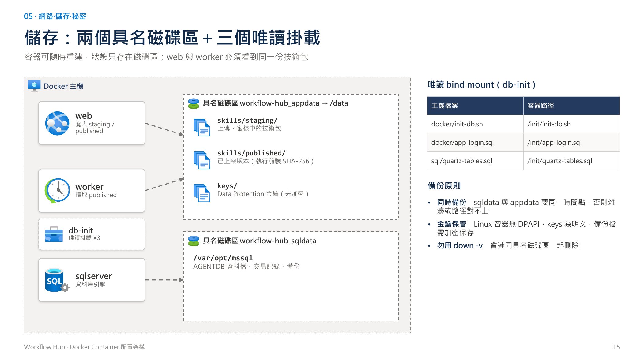
Task: Select the sqlserver card title
Action: [93, 276]
